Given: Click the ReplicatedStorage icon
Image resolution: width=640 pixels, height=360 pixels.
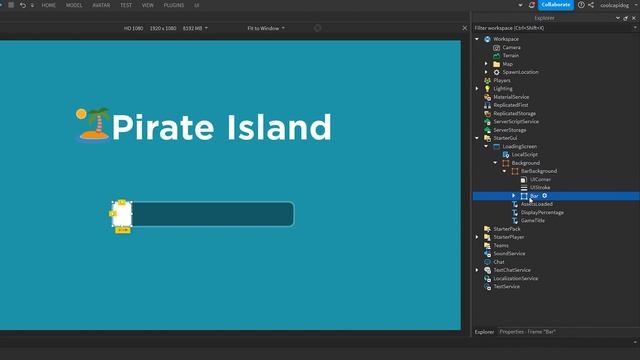Looking at the screenshot, I should 487,113.
